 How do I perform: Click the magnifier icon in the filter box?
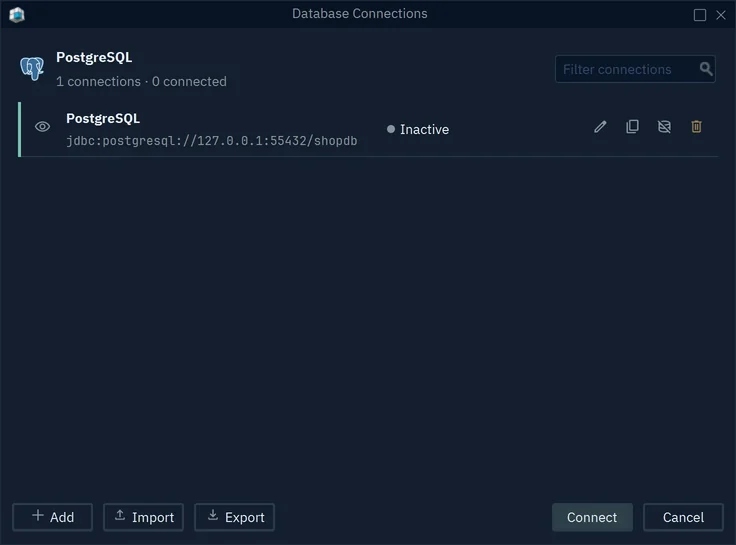click(x=705, y=69)
